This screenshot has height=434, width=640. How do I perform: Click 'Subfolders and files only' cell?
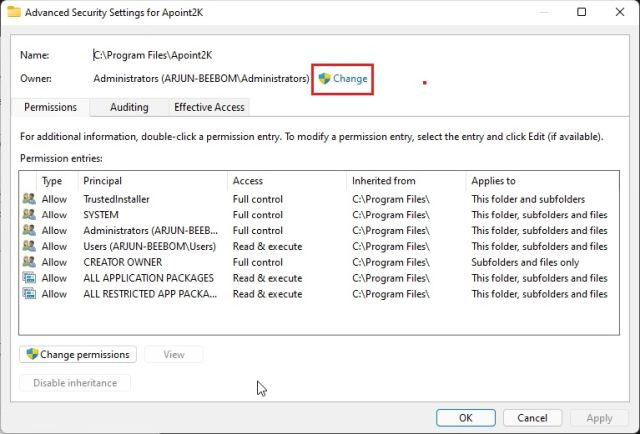point(525,262)
